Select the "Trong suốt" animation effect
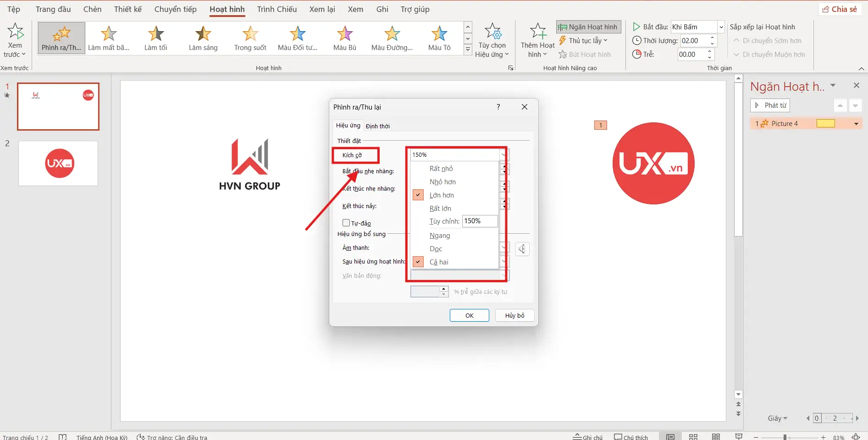 click(x=250, y=38)
